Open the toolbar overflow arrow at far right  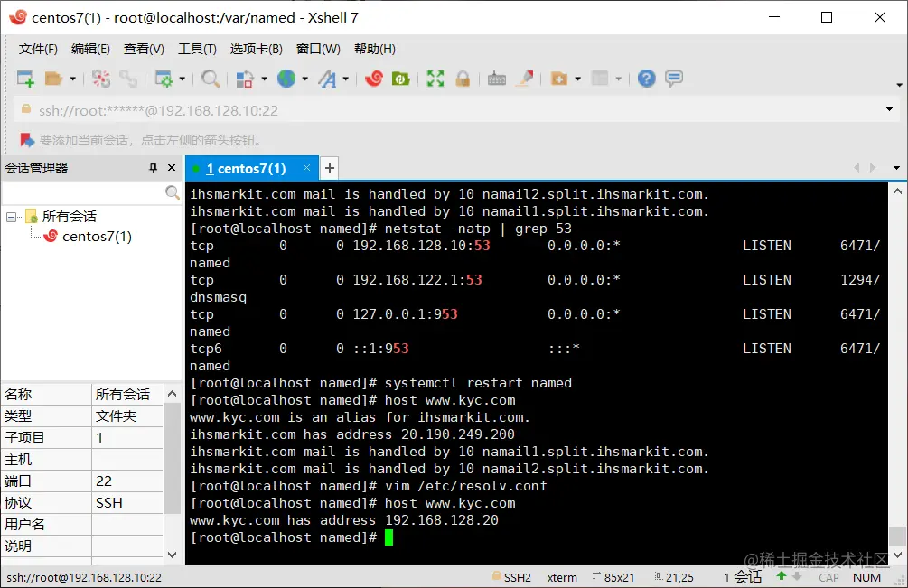click(x=899, y=85)
